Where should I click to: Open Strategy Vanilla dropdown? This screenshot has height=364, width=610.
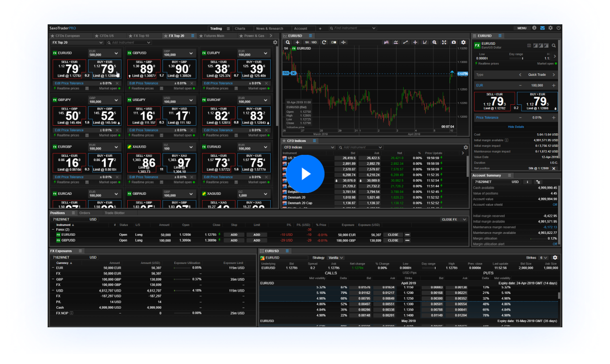[x=335, y=257]
